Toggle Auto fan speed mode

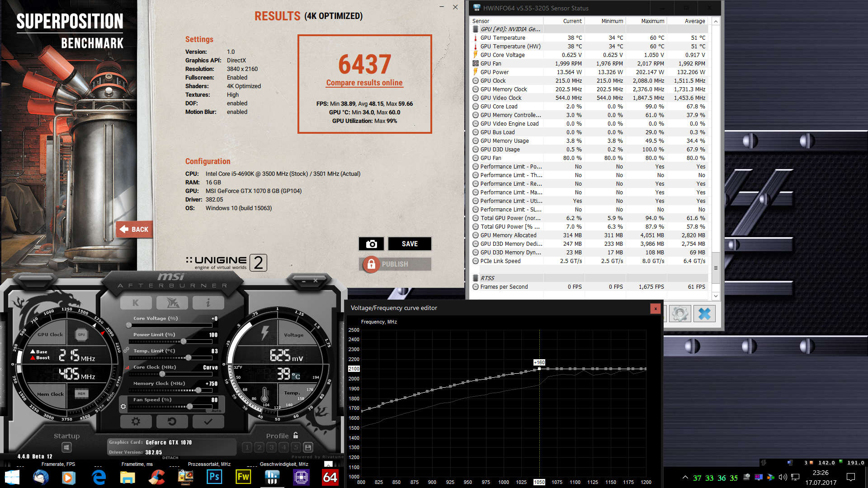point(216,411)
